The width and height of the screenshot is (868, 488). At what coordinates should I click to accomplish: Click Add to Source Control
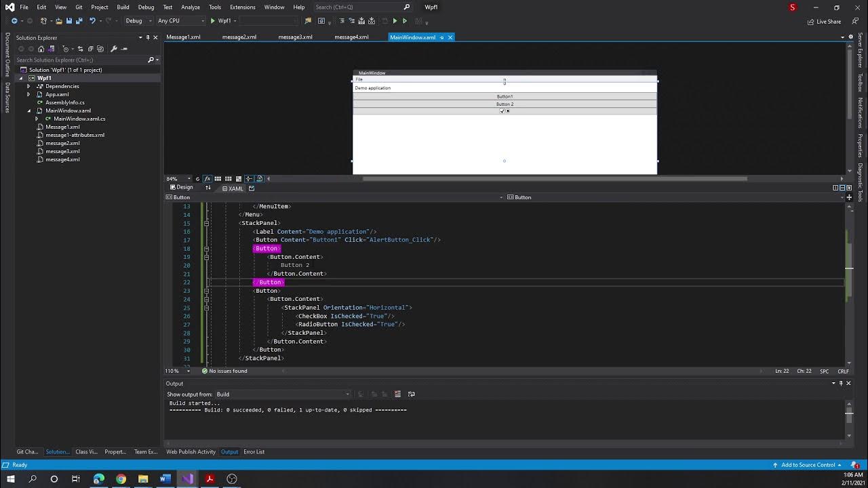point(808,465)
